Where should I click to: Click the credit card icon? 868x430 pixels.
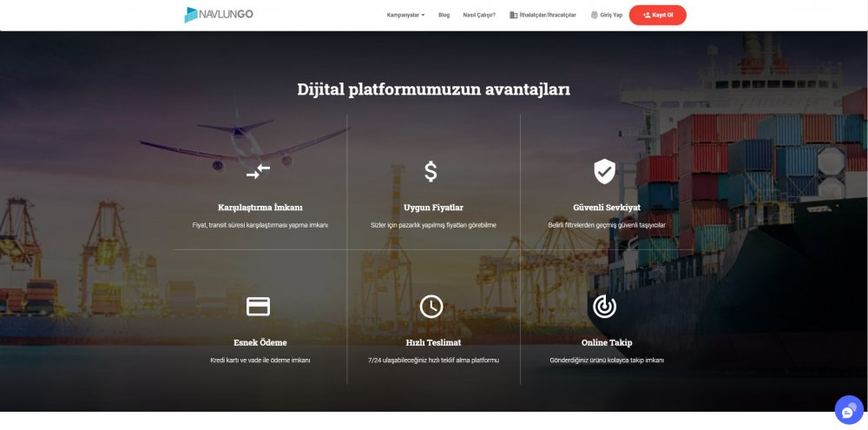(x=258, y=307)
